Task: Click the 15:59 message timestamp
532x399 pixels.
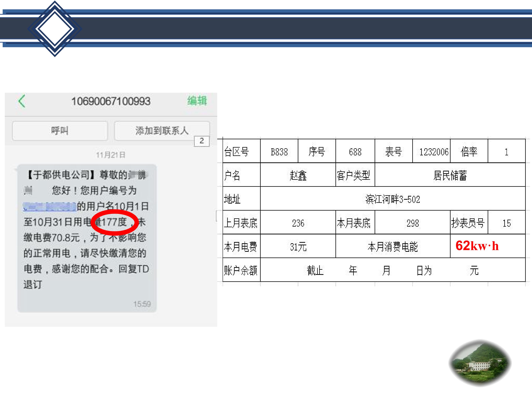Action: 142,304
